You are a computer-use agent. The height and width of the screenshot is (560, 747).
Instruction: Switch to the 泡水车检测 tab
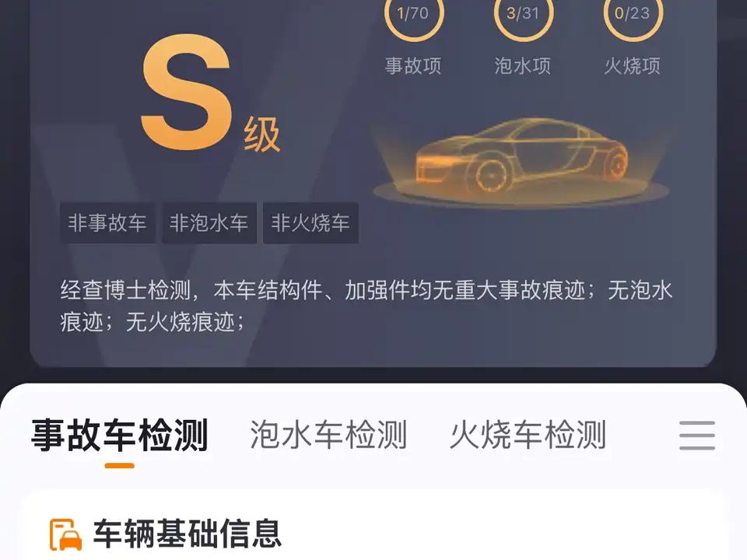coord(328,435)
